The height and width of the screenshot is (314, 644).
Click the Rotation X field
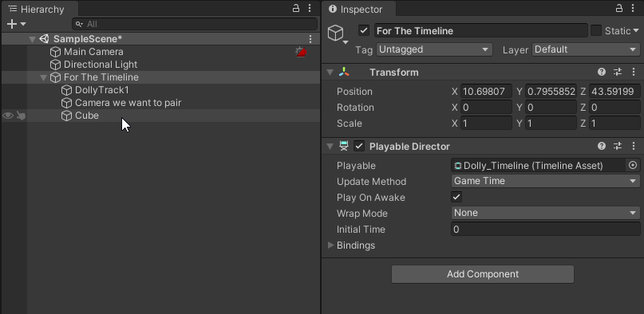[486, 107]
